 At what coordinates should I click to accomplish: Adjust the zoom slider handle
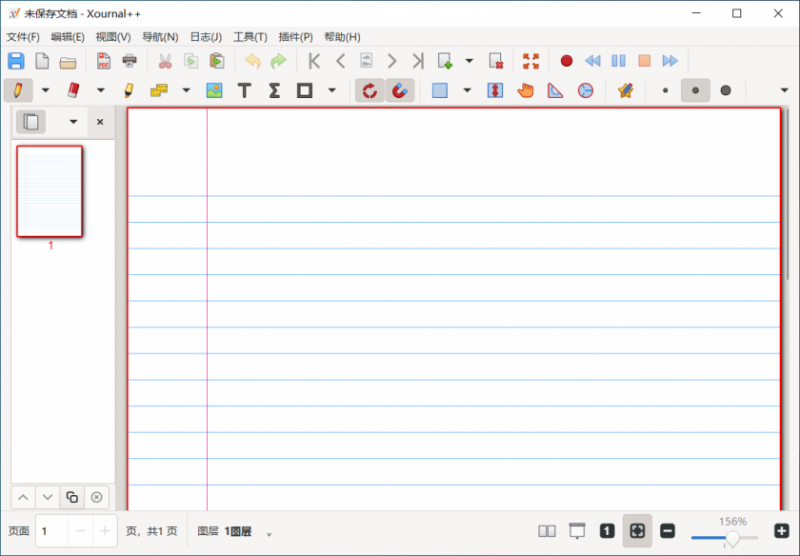tap(733, 539)
